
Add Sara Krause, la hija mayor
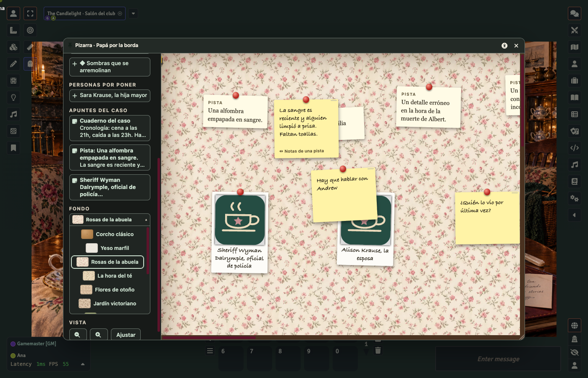(x=110, y=95)
